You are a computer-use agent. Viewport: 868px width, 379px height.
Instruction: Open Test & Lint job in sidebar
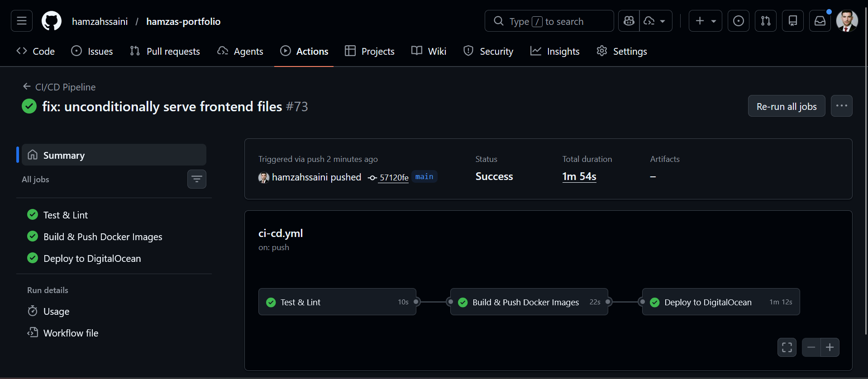(x=114, y=215)
